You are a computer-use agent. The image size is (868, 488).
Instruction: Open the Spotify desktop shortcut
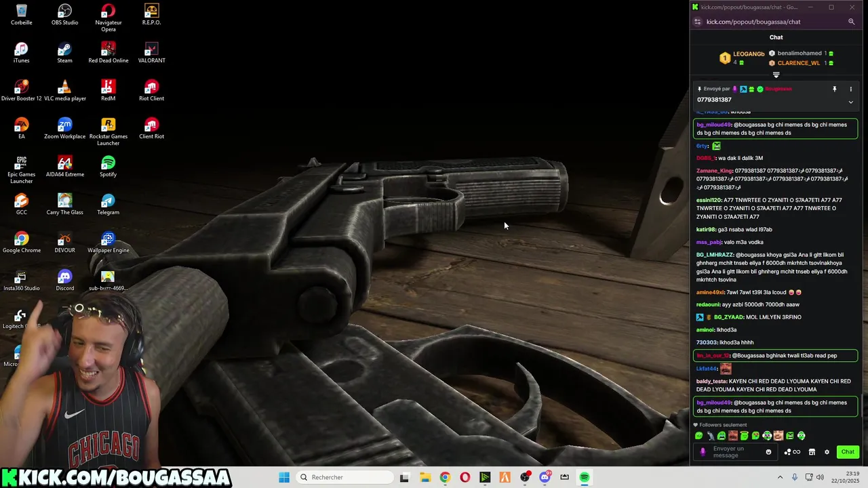pos(108,166)
